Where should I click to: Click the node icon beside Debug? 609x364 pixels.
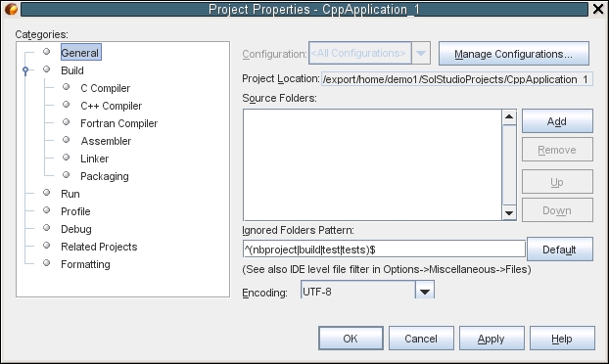(x=47, y=228)
